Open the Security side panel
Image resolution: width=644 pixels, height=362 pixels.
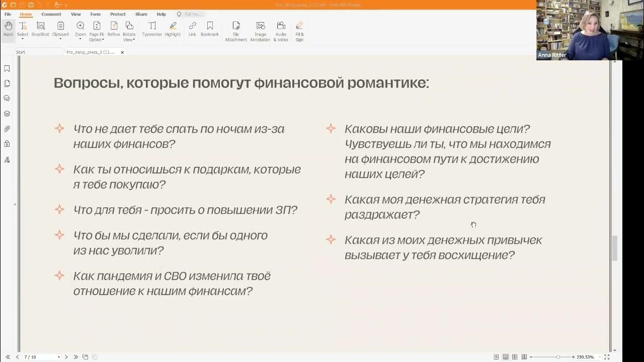tap(7, 144)
